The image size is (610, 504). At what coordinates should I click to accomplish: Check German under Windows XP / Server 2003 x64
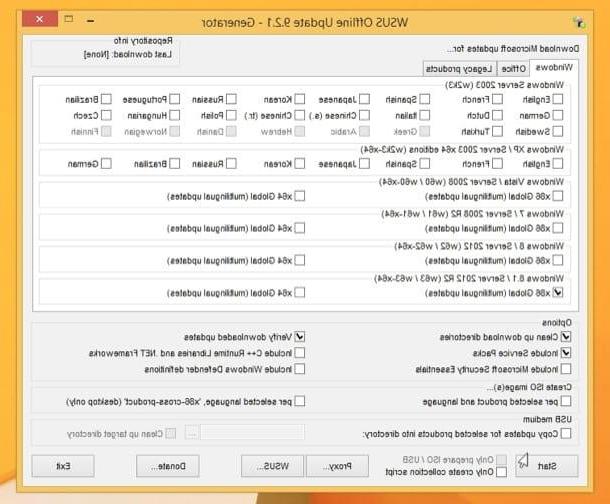click(106, 163)
